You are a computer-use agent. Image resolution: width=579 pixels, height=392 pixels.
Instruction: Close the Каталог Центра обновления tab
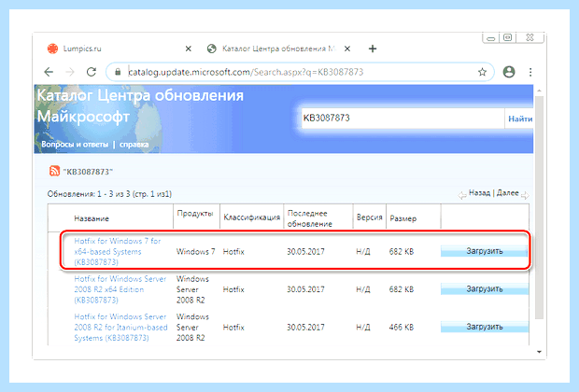tap(347, 49)
